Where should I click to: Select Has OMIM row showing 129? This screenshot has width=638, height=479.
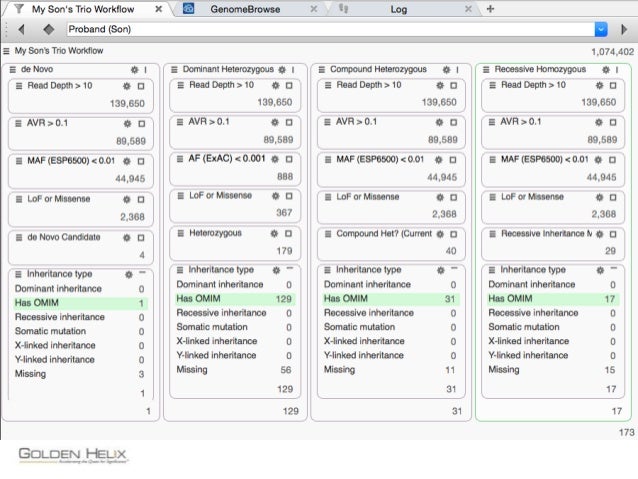coord(235,299)
